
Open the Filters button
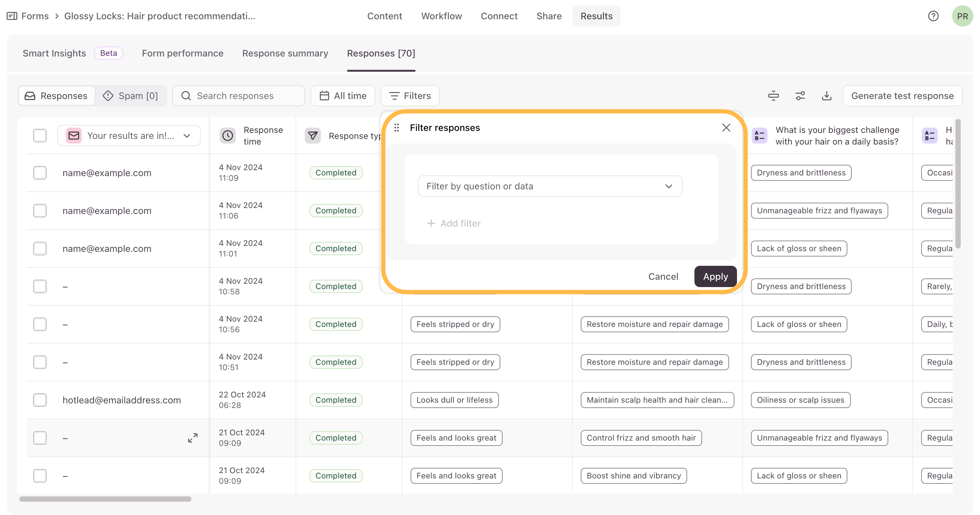[x=410, y=96]
